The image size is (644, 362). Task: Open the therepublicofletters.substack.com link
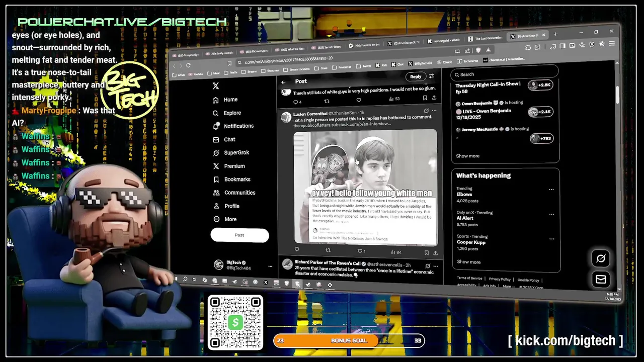pos(342,124)
